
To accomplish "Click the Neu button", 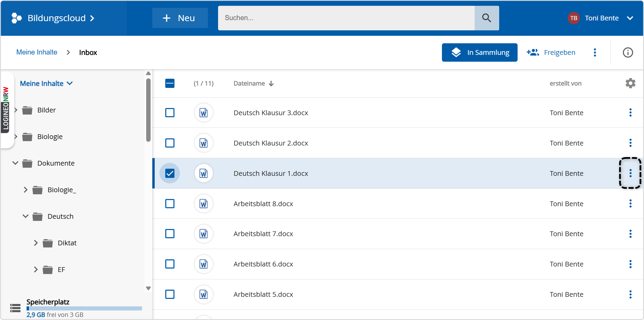I will (180, 18).
